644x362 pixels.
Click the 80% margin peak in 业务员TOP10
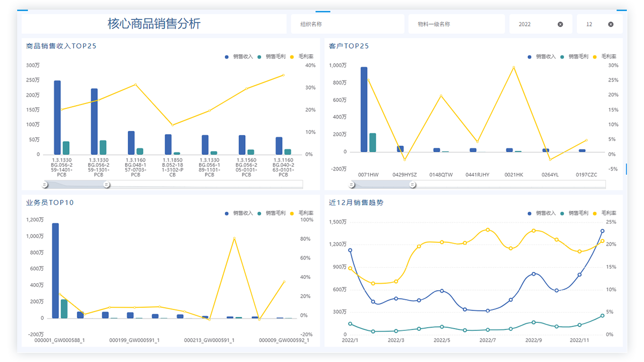pyautogui.click(x=234, y=238)
